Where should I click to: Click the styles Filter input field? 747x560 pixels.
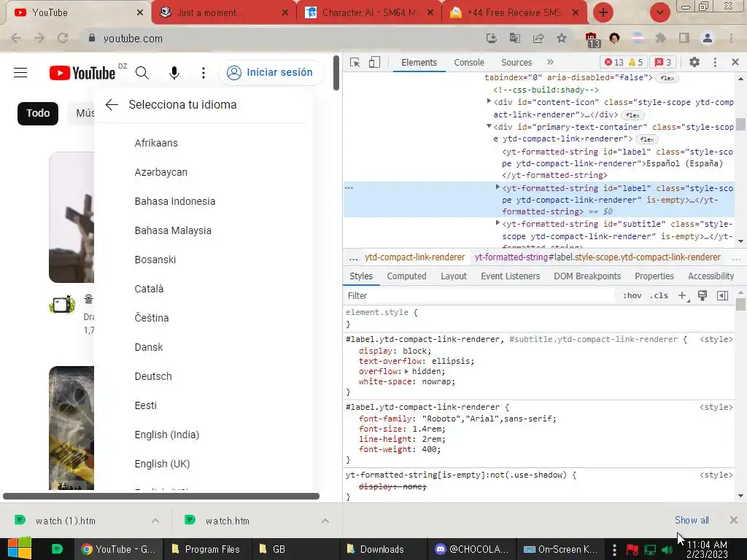coord(479,296)
